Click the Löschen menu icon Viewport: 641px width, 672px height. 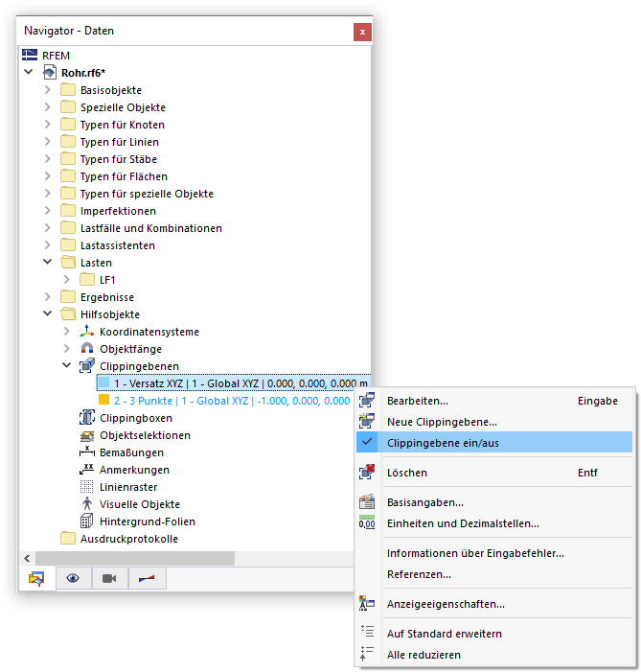click(367, 472)
